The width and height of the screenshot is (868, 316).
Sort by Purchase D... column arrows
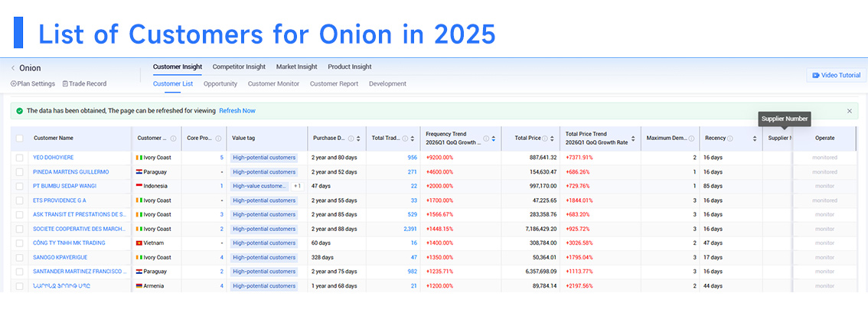[359, 138]
